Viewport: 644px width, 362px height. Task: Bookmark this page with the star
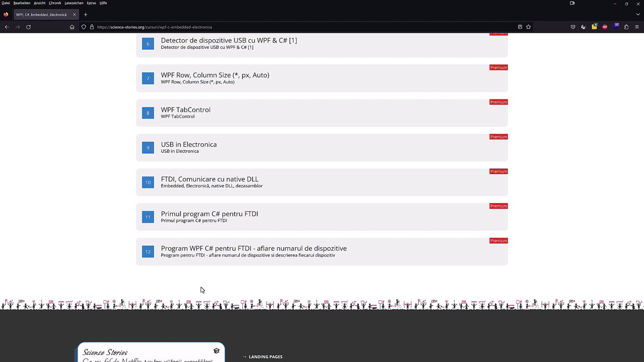click(528, 27)
